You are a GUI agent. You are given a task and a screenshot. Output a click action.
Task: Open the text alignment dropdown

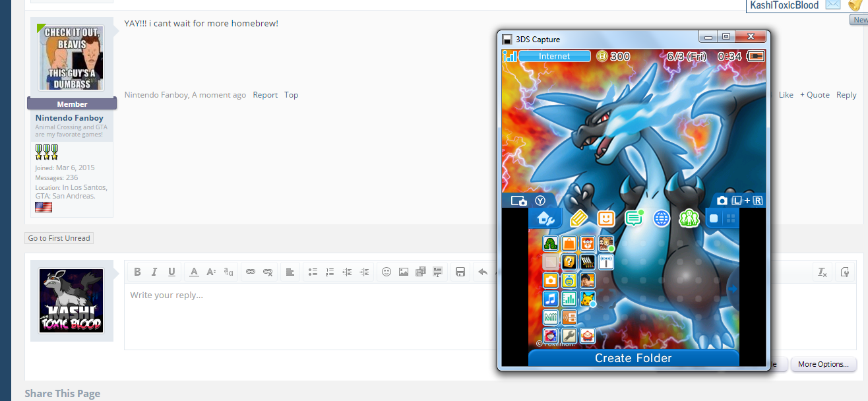[290, 272]
